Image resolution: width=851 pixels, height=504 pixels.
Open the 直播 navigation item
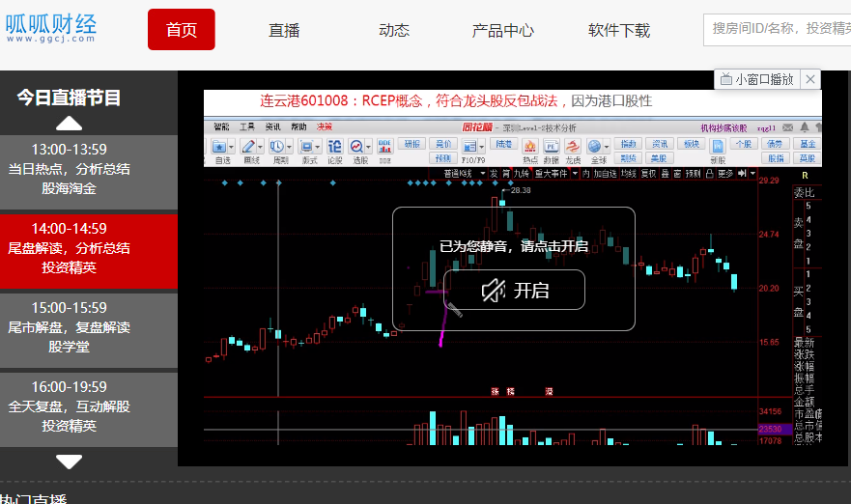point(284,30)
